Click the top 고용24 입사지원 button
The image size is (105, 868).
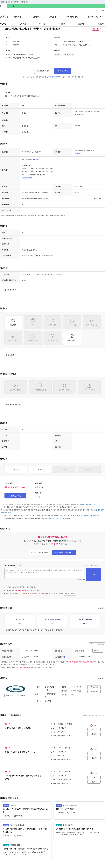point(62,71)
